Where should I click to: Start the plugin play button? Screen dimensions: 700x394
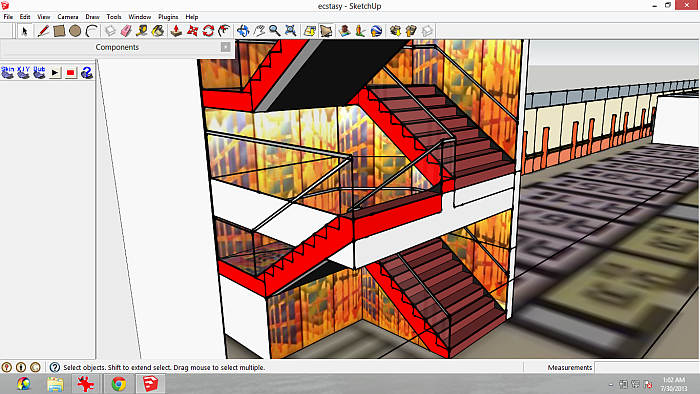pos(55,72)
